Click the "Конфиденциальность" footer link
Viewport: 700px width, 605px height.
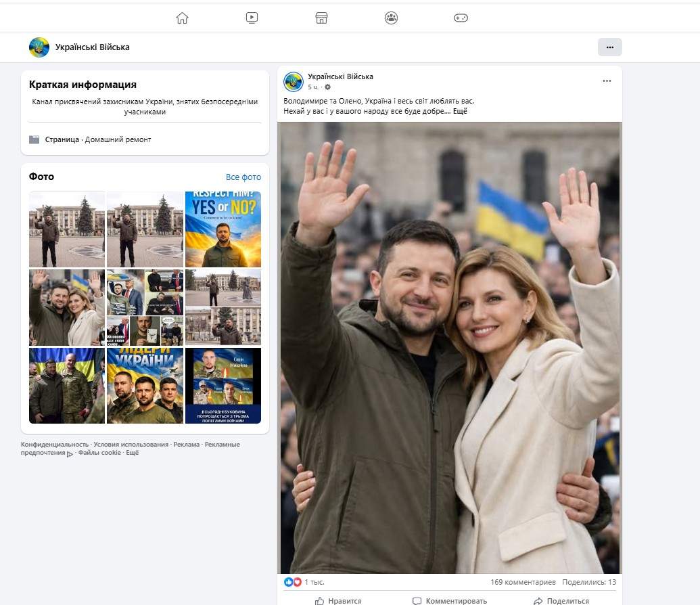click(54, 445)
